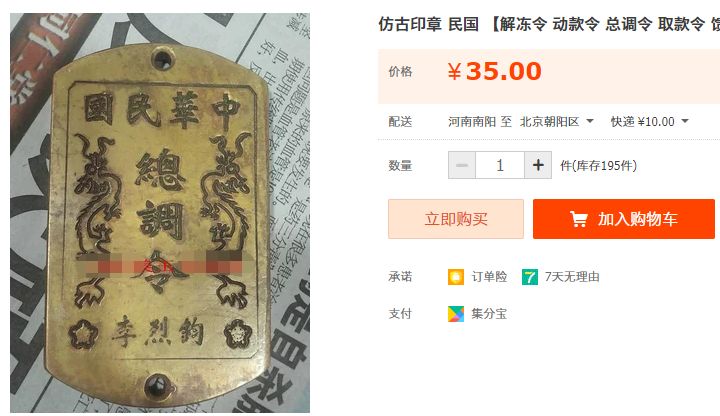The height and width of the screenshot is (416, 720).
Task: Add item with 加入购物车 button
Action: [x=624, y=219]
